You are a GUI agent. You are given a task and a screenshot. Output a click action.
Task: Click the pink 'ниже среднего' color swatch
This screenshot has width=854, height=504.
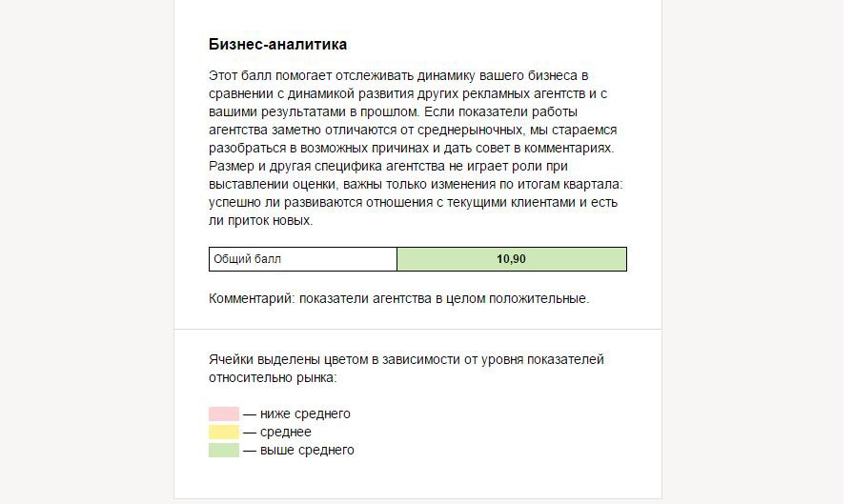pos(224,413)
